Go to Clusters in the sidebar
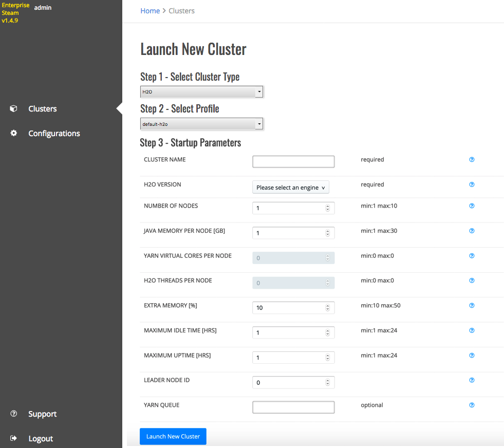 tap(43, 108)
